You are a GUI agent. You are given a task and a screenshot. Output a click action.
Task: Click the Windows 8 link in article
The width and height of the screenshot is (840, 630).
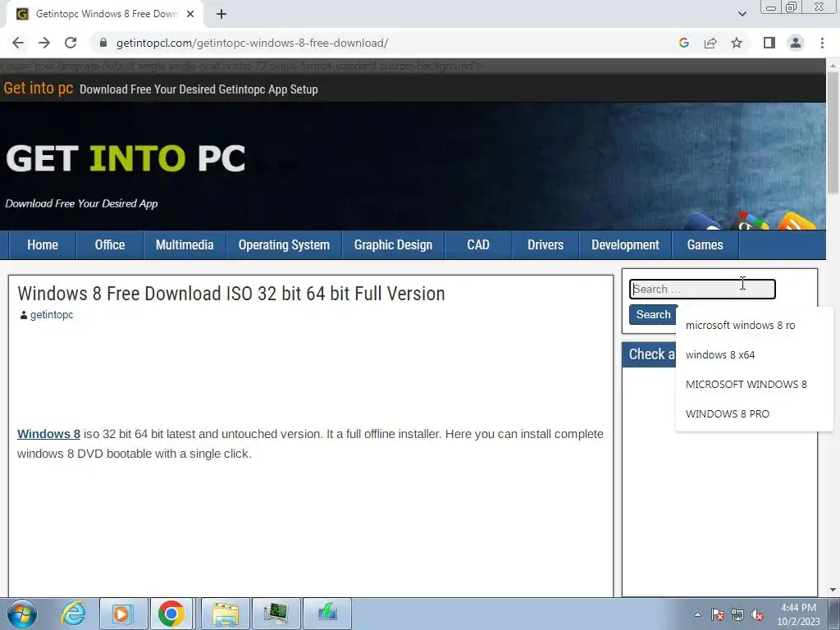[x=48, y=434]
